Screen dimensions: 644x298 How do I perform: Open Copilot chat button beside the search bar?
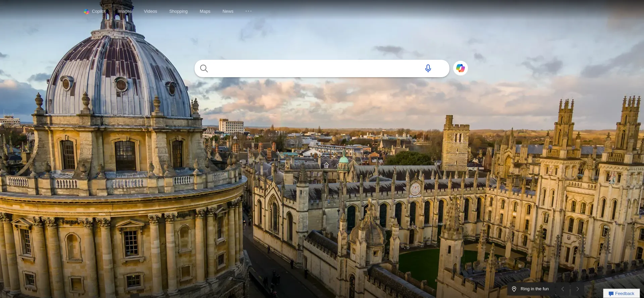pyautogui.click(x=461, y=68)
